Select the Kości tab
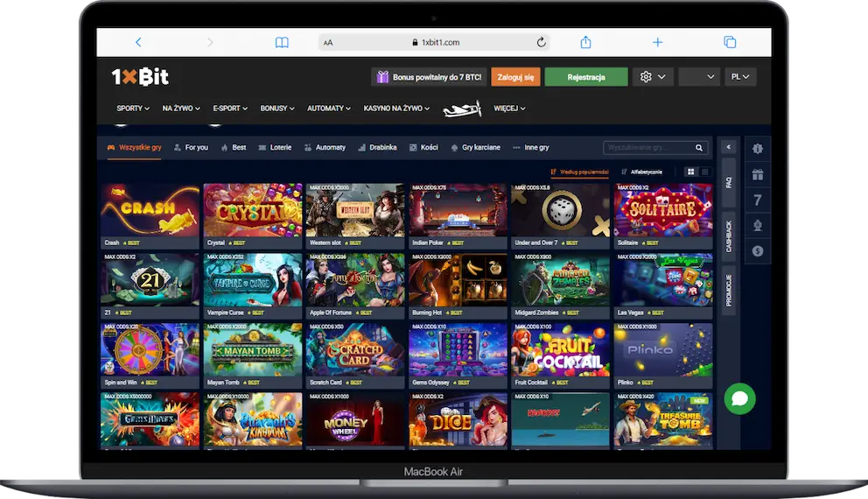Screen dimensions: 868x499 (423, 147)
